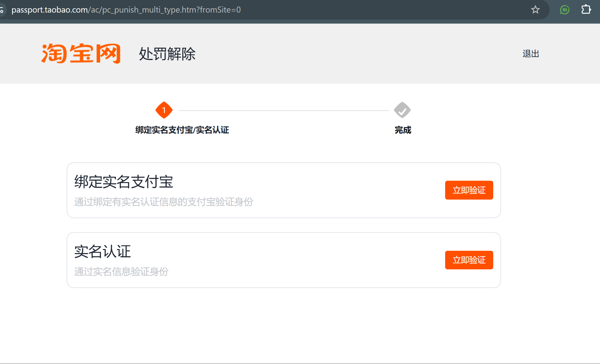Click the 完成 step label
The height and width of the screenshot is (364, 600).
[x=402, y=130]
